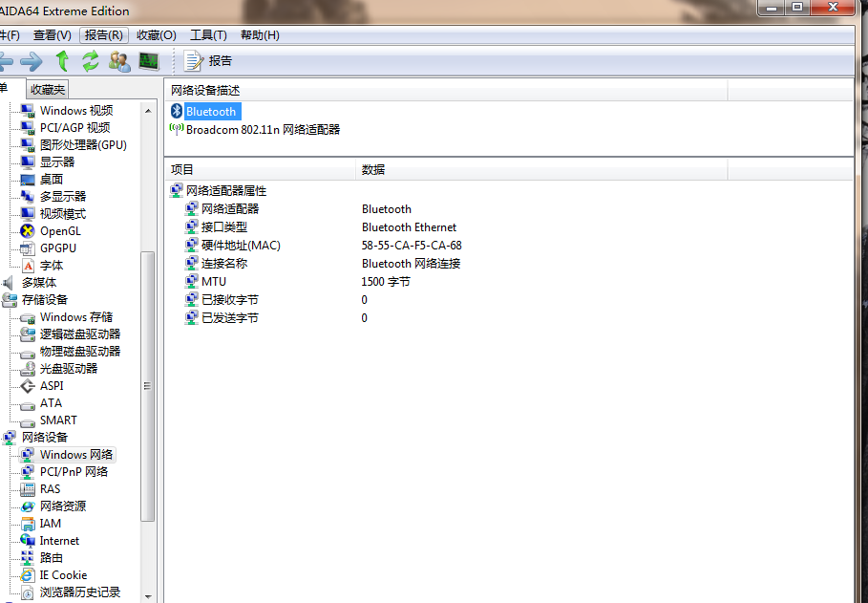Open the 报告(R) menu
The height and width of the screenshot is (603, 868).
103,35
